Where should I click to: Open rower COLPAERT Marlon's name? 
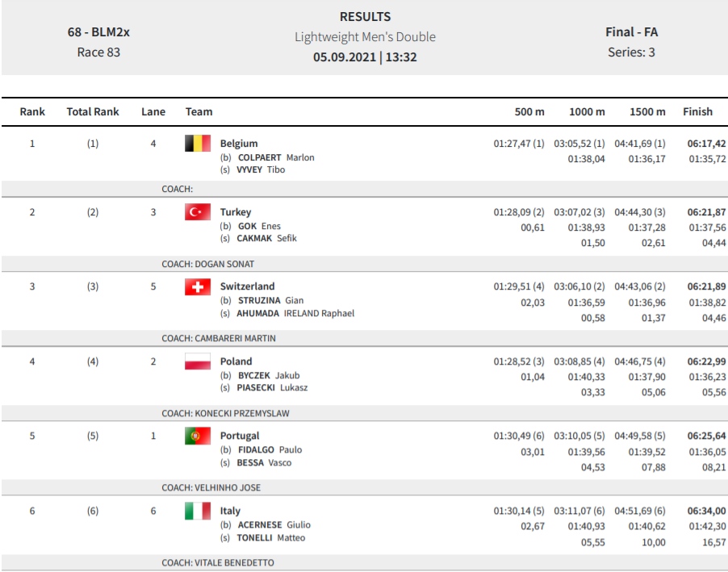276,157
